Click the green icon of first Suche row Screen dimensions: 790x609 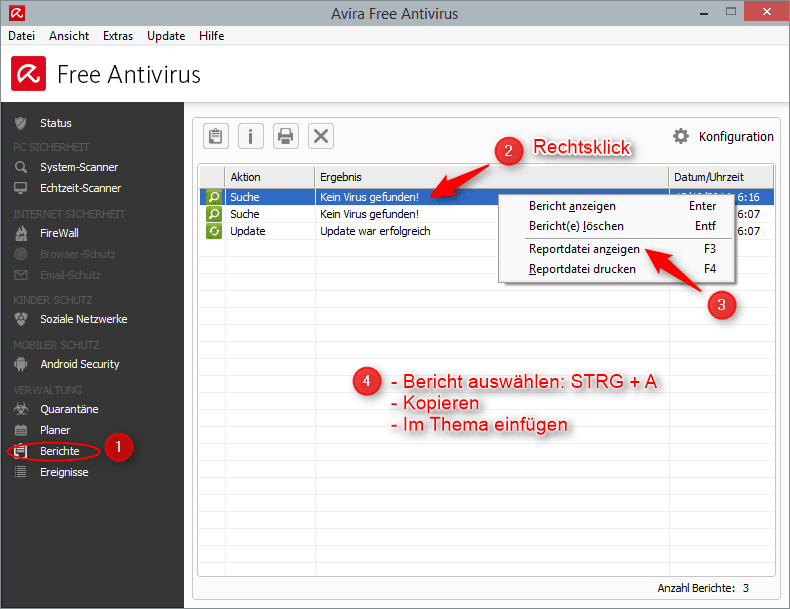coord(214,196)
